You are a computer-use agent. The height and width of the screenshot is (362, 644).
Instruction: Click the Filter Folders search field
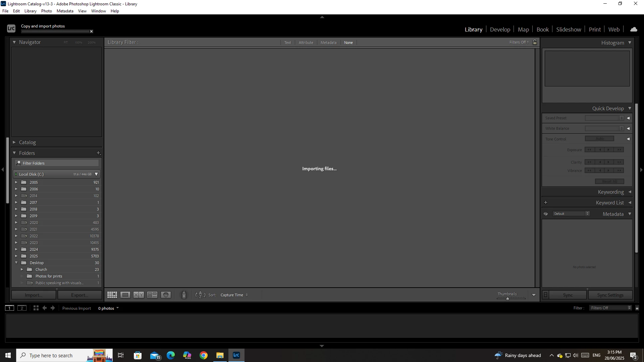[x=57, y=163]
